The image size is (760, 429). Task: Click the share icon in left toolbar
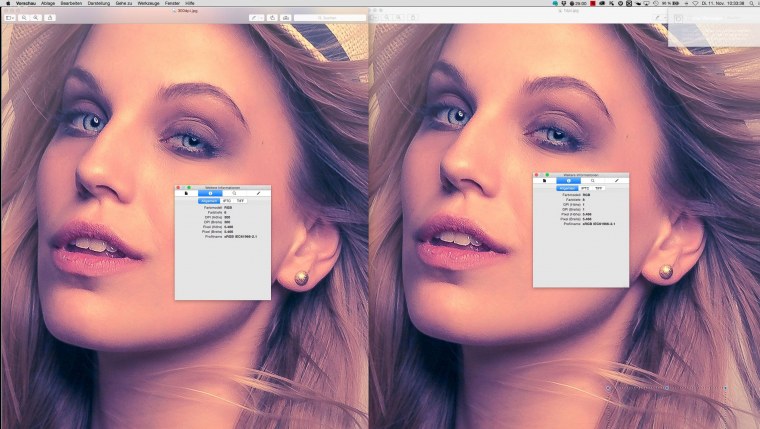51,17
